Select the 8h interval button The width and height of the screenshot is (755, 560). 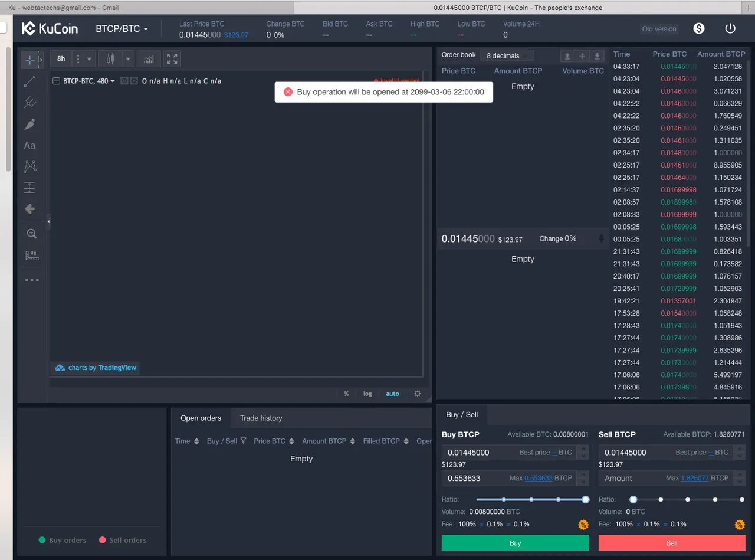(x=61, y=59)
